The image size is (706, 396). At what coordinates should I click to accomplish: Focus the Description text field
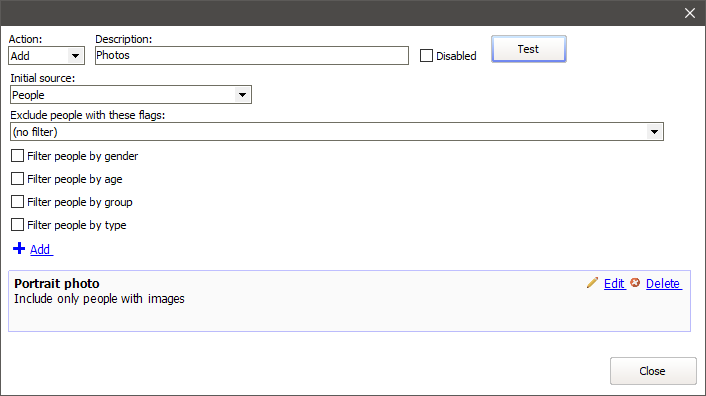(x=252, y=55)
